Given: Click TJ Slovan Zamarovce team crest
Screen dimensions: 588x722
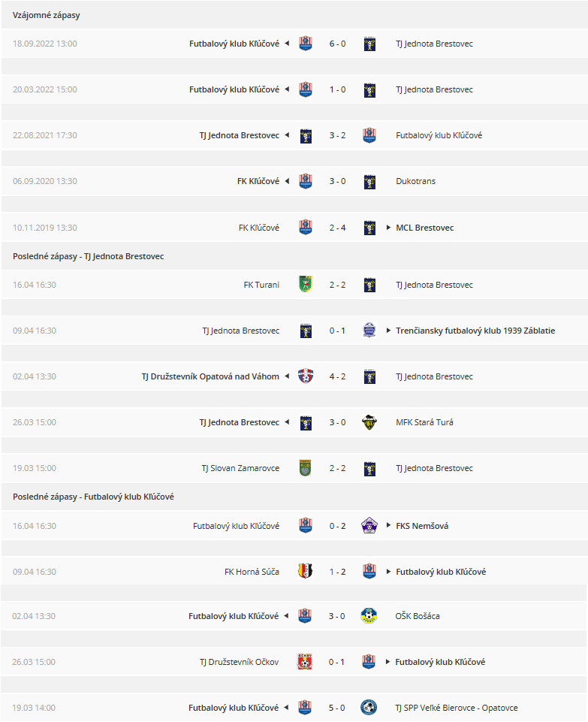Looking at the screenshot, I should pyautogui.click(x=306, y=468).
